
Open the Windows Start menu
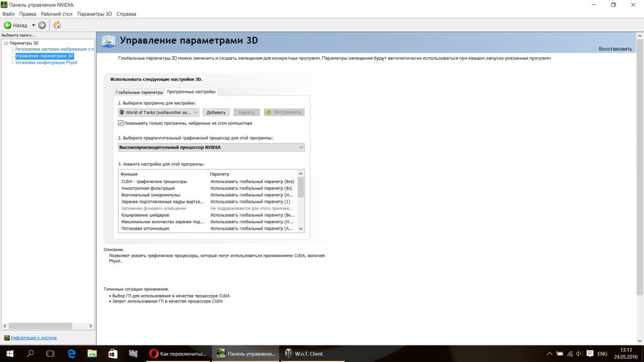click(10, 354)
